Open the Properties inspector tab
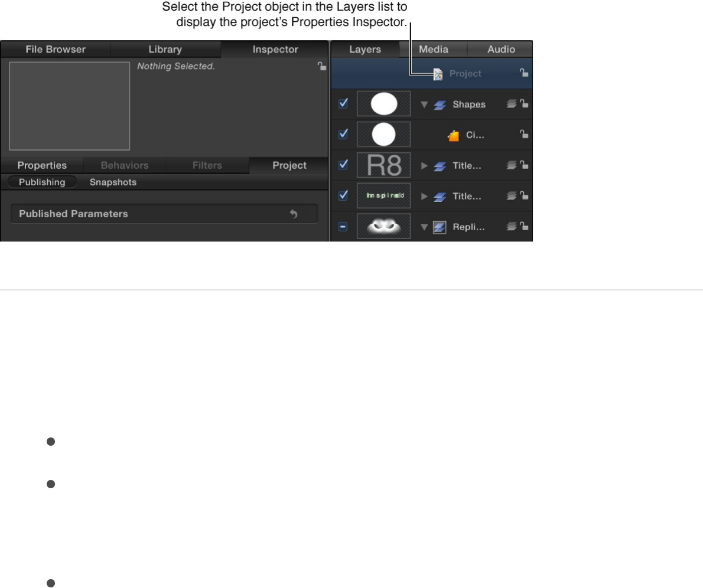The image size is (703, 588). coord(42,165)
